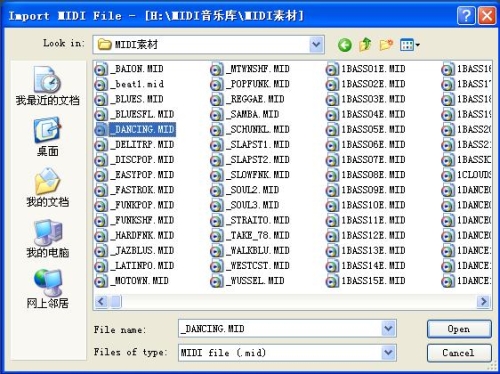Viewport: 500px width, 374px height.
Task: Select file name _SOUL3.MID
Action: coord(253,205)
